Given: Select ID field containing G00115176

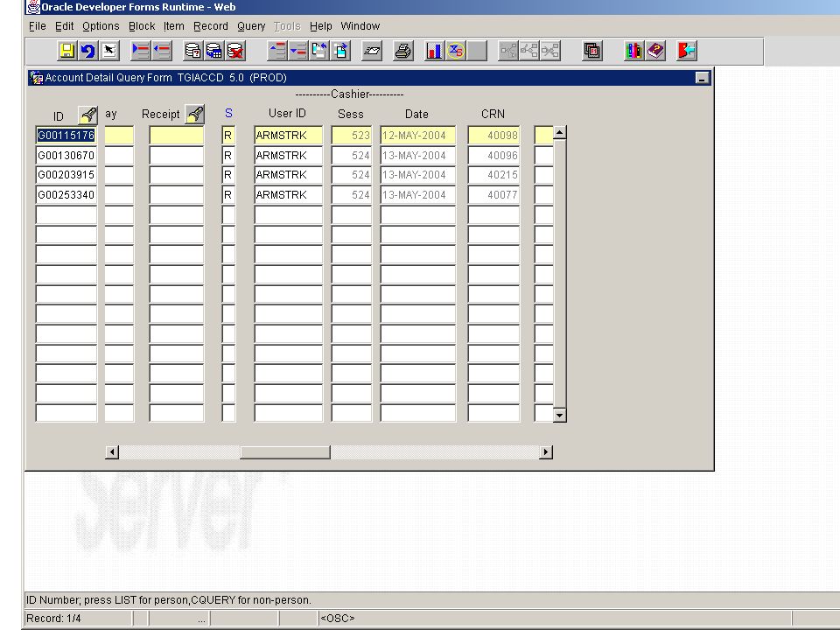Looking at the screenshot, I should 66,136.
